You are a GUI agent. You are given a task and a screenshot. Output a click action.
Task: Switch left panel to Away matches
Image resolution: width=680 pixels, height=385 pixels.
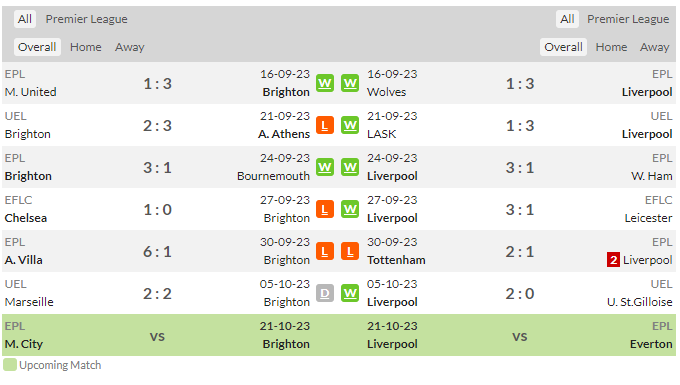point(130,47)
